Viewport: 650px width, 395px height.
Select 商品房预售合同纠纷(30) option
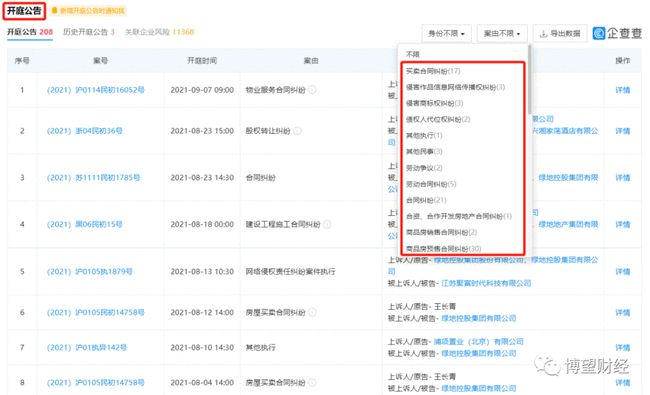(444, 249)
